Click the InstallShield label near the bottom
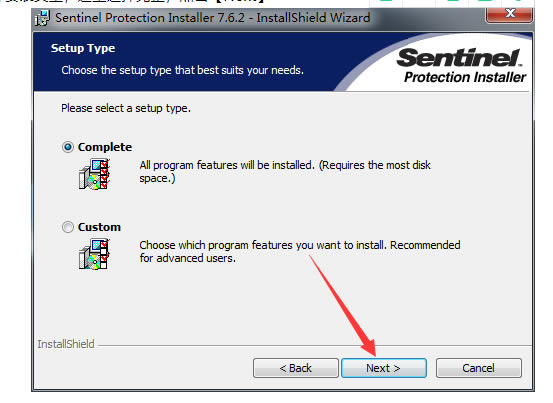Image resolution: width=553 pixels, height=403 pixels. tap(66, 344)
